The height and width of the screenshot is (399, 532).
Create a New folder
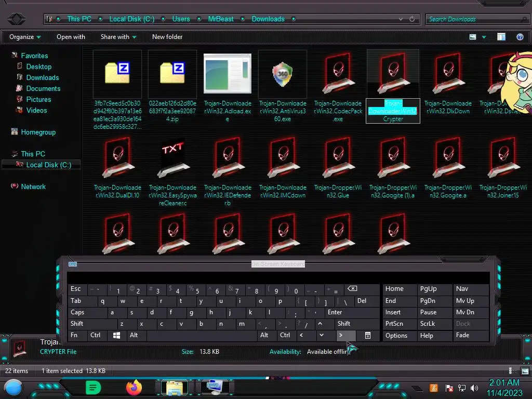pos(167,37)
